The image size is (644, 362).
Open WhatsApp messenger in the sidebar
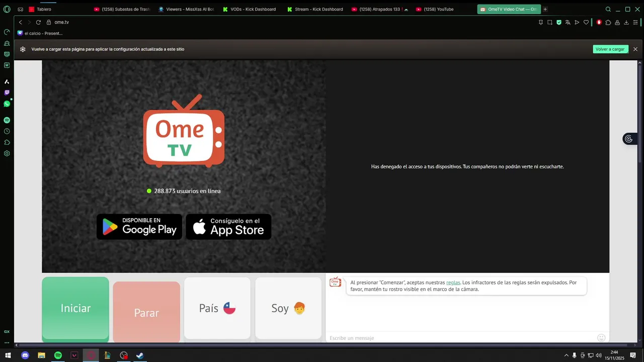pos(7,104)
